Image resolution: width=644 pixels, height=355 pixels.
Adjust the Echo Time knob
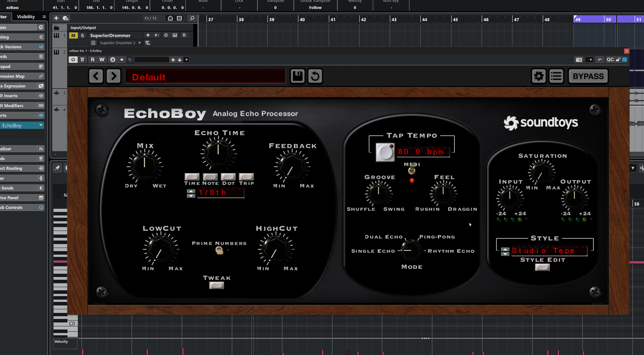pos(218,153)
